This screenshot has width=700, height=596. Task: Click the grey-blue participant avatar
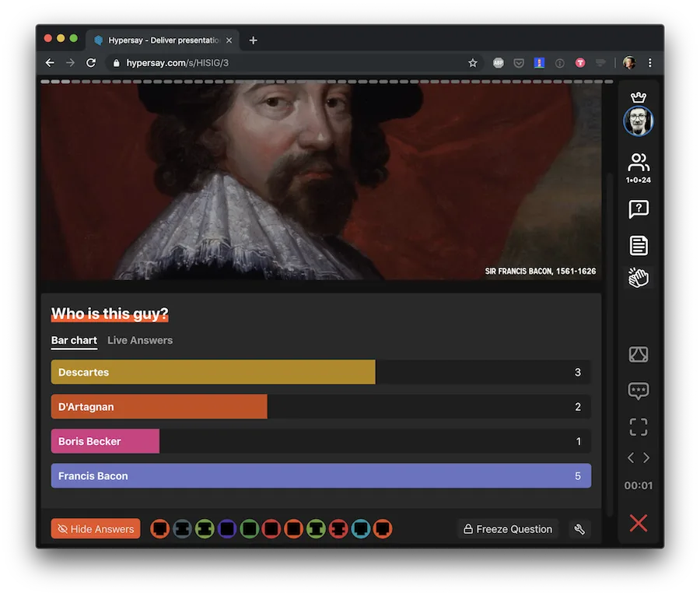pyautogui.click(x=182, y=529)
